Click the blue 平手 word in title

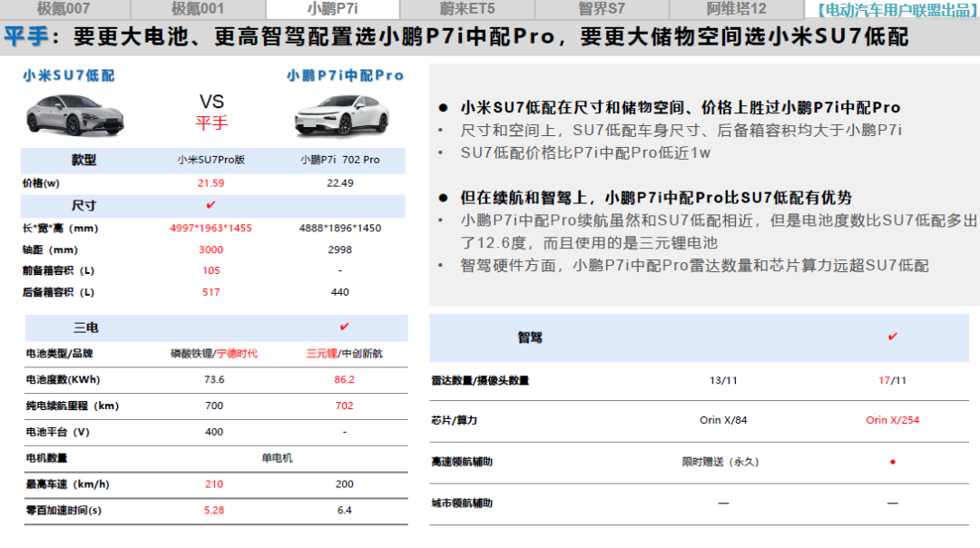click(x=26, y=36)
